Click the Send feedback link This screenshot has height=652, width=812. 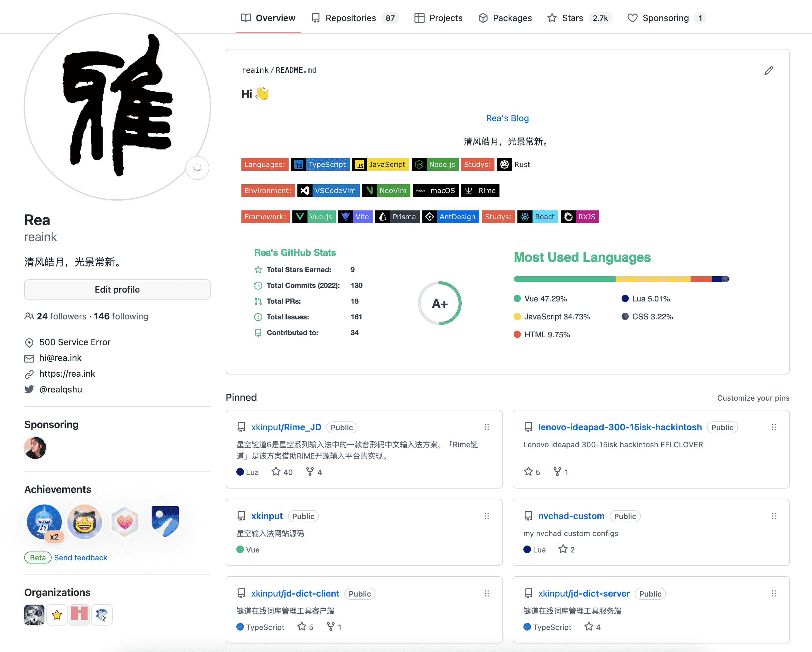click(x=81, y=558)
